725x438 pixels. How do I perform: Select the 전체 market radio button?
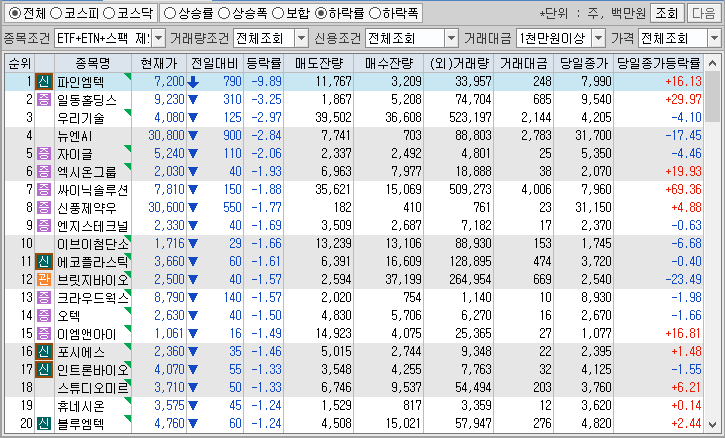click(15, 13)
